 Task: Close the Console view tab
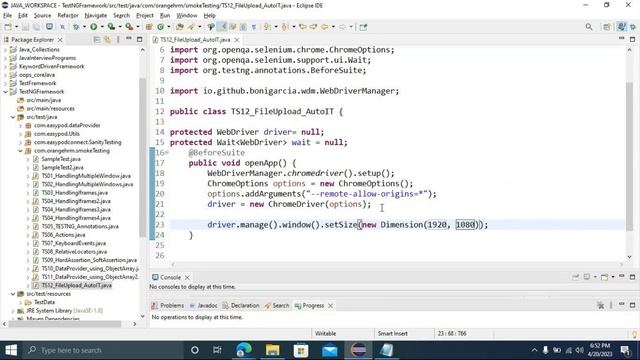click(x=187, y=277)
